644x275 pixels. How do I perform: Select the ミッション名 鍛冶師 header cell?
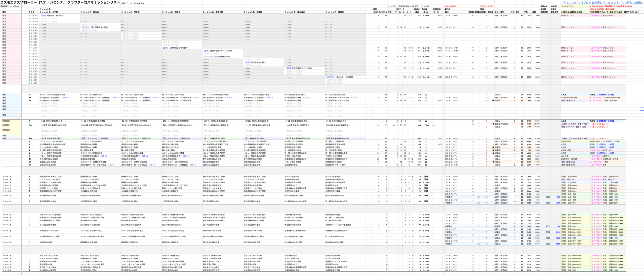89,12
